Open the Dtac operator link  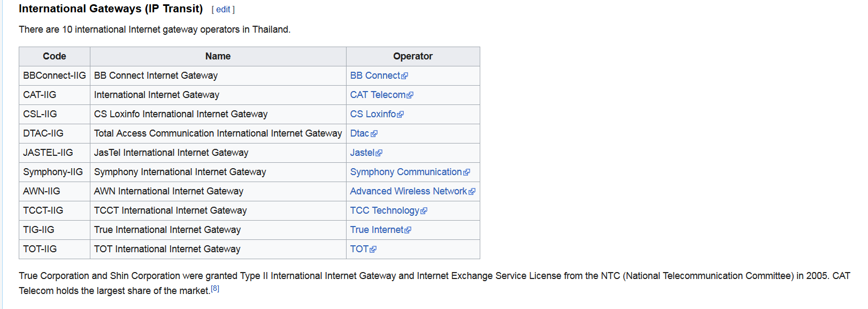click(364, 133)
